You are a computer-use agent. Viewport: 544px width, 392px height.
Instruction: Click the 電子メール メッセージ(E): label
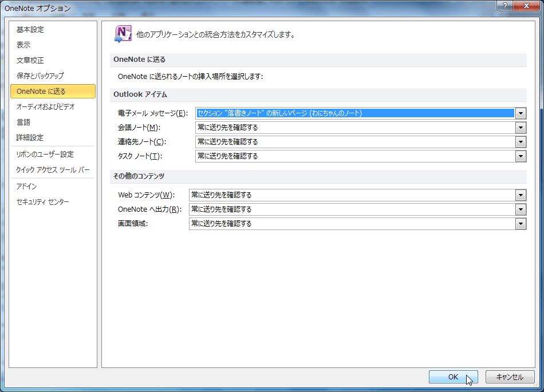pyautogui.click(x=153, y=113)
